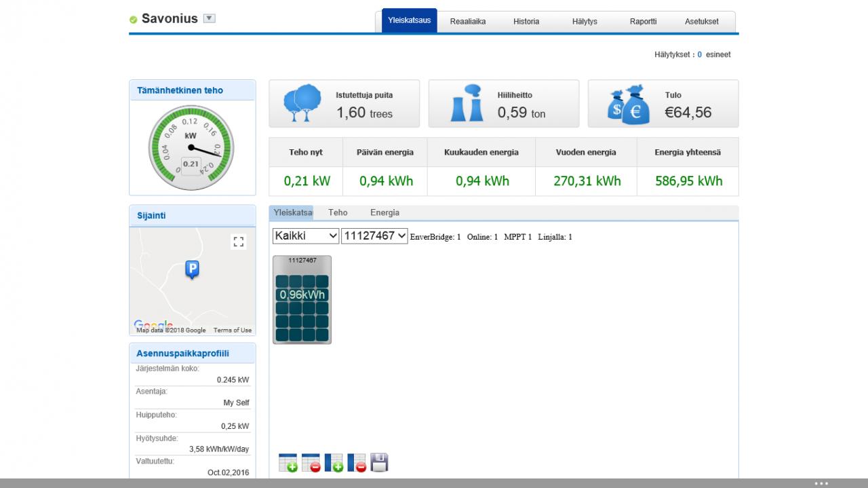Viewport: 868px width, 488px height.
Task: Click the Google logo on map
Action: tap(153, 325)
